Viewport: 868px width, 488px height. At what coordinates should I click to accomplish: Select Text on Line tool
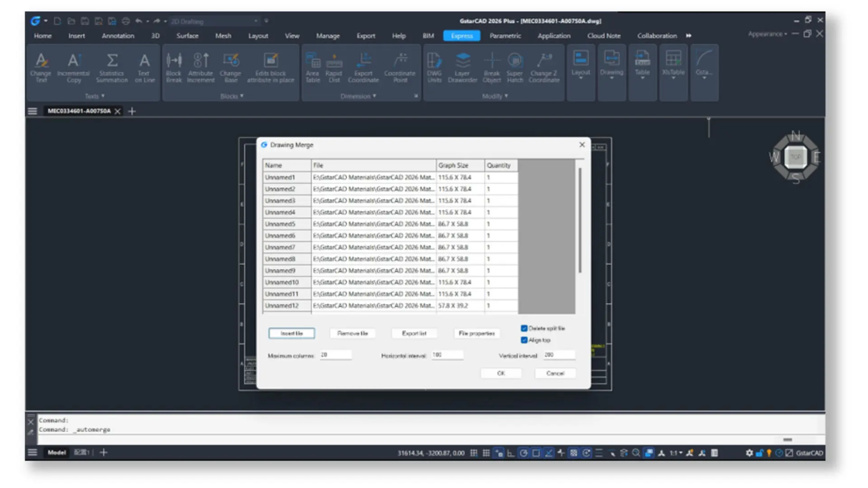pos(145,68)
